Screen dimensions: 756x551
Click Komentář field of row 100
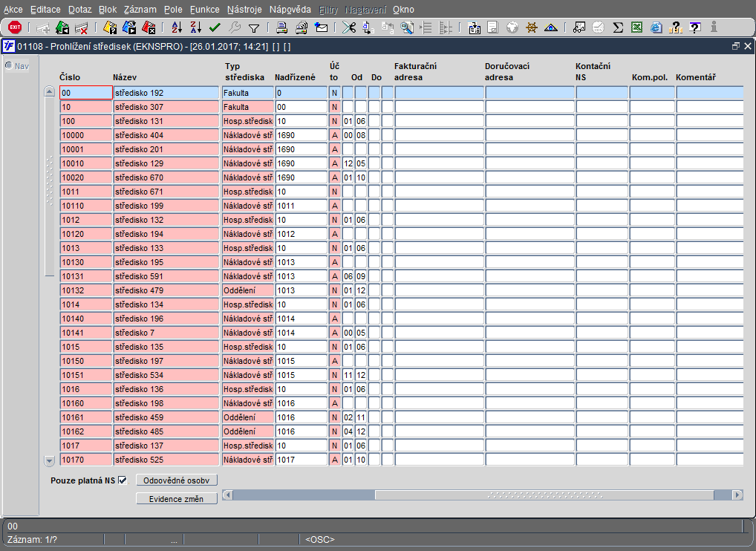tap(710, 121)
